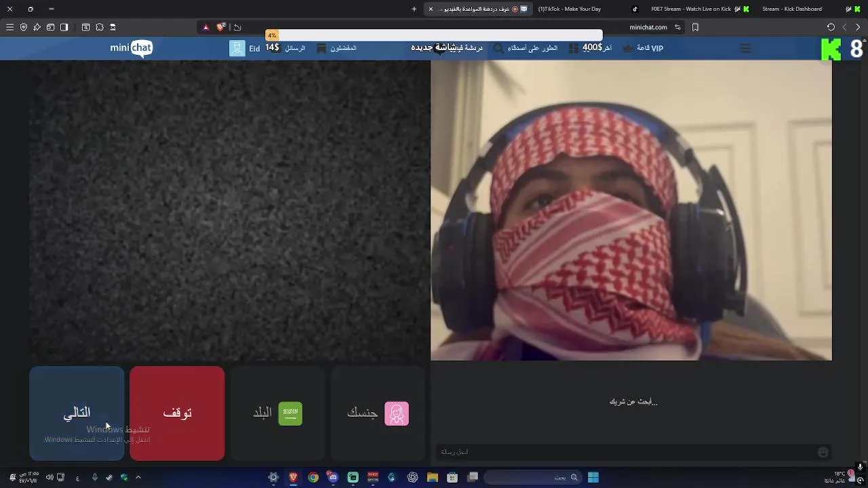Open Brave from the taskbar

[x=294, y=477]
